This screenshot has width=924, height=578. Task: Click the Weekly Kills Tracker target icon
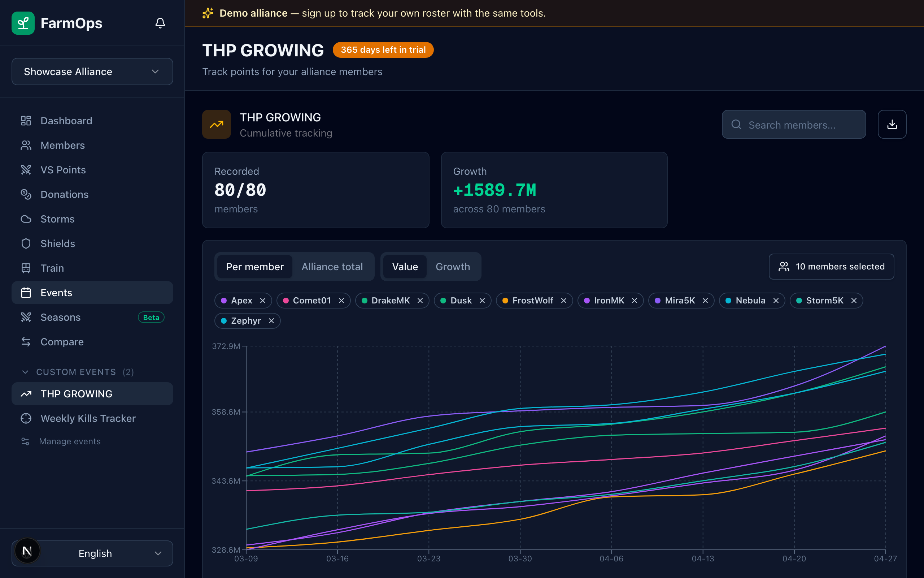26,419
